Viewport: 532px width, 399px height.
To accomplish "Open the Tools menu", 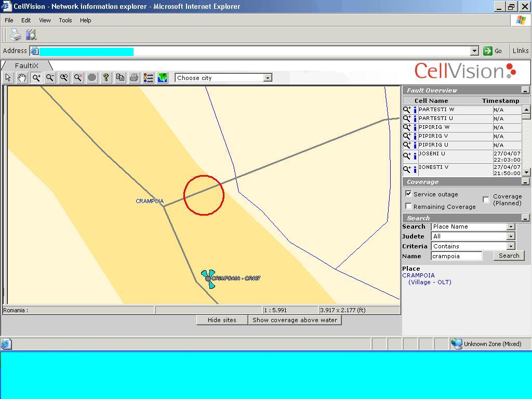I will click(x=65, y=20).
